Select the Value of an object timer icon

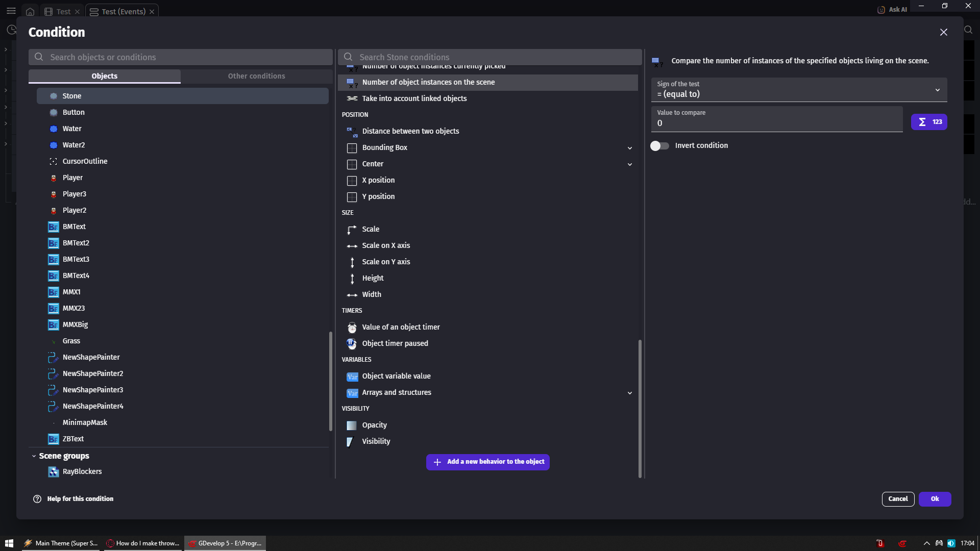[352, 328]
